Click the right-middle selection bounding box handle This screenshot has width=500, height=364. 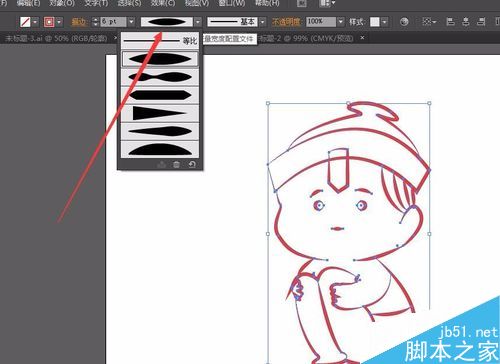point(429,234)
